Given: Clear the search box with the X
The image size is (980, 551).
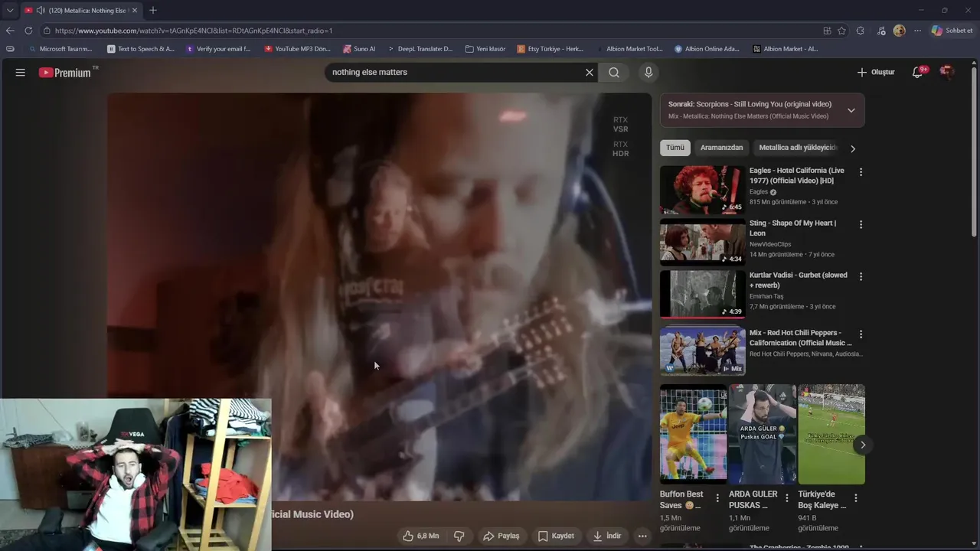Looking at the screenshot, I should (590, 72).
